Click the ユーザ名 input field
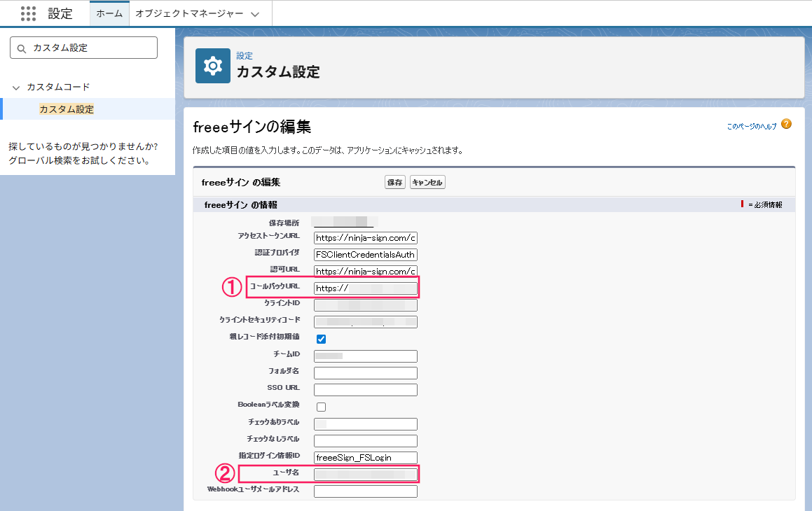Screen dimensions: 812x511 tap(365, 475)
